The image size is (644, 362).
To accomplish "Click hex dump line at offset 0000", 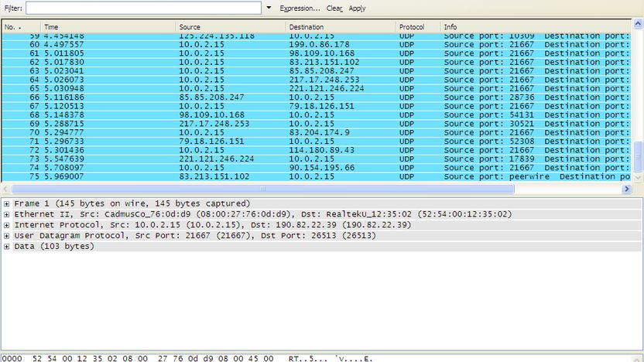I will point(187,358).
